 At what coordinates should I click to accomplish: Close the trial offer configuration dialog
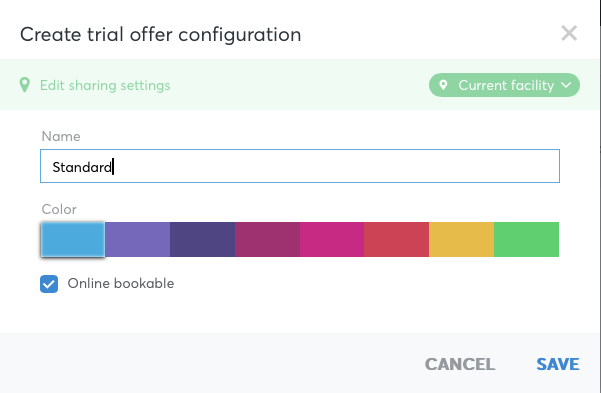pos(569,33)
